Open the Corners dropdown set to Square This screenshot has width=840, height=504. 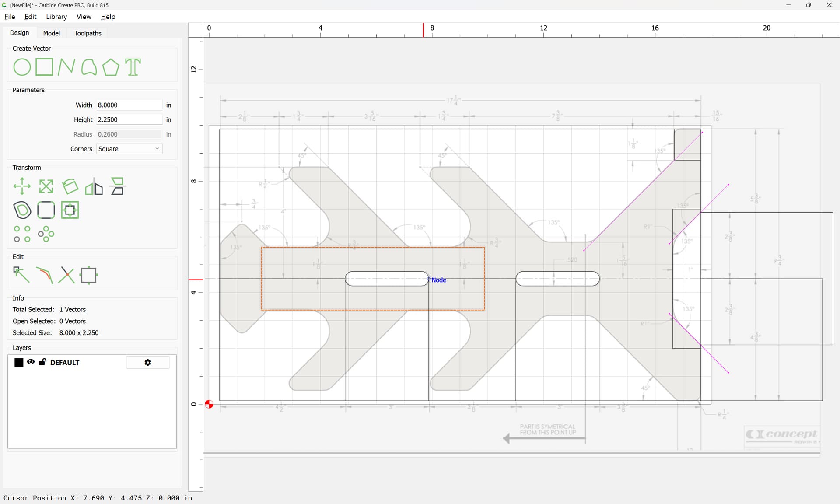tap(129, 149)
